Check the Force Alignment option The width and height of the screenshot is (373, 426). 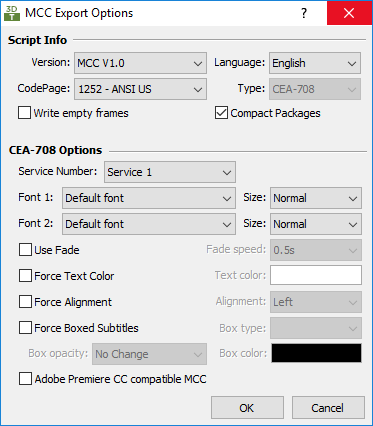coord(25,302)
